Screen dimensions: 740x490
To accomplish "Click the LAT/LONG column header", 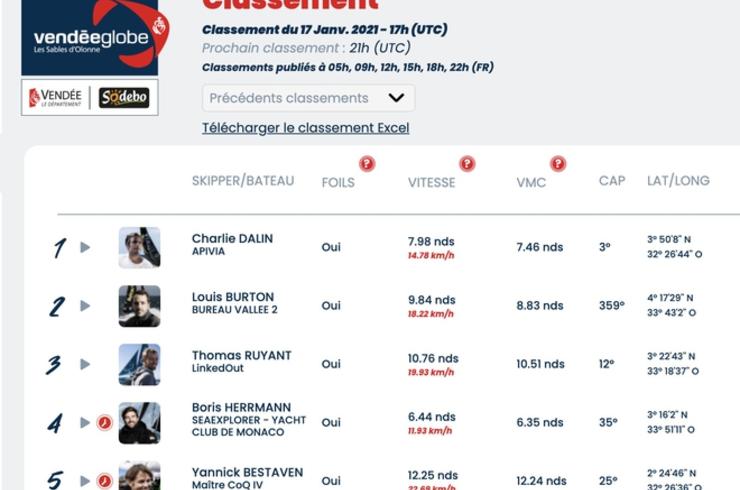I will coord(678,180).
